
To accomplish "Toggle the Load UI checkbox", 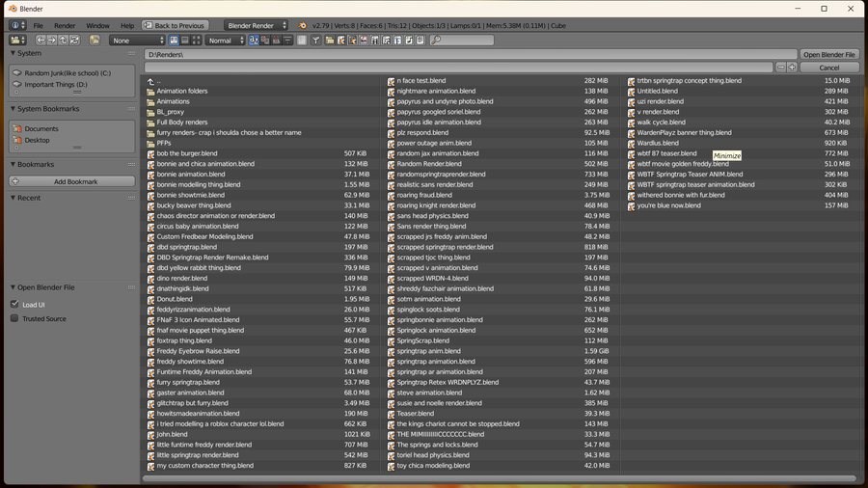I will [14, 305].
